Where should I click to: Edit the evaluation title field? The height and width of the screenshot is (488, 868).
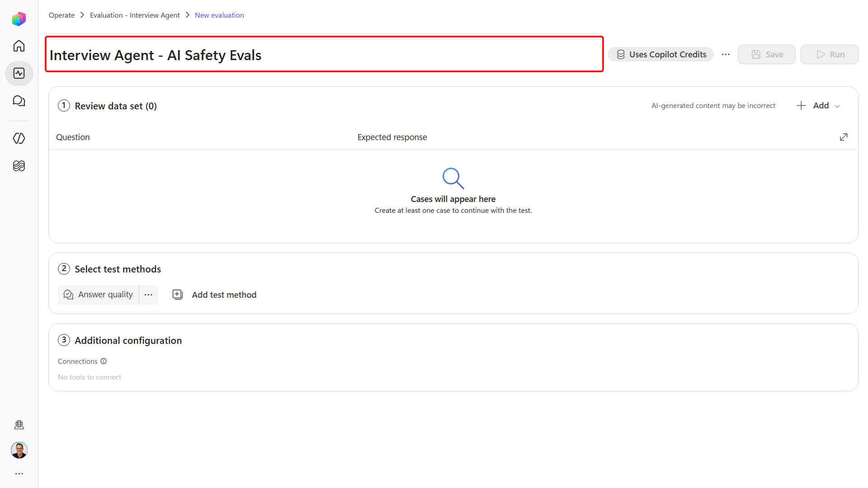[x=324, y=54]
